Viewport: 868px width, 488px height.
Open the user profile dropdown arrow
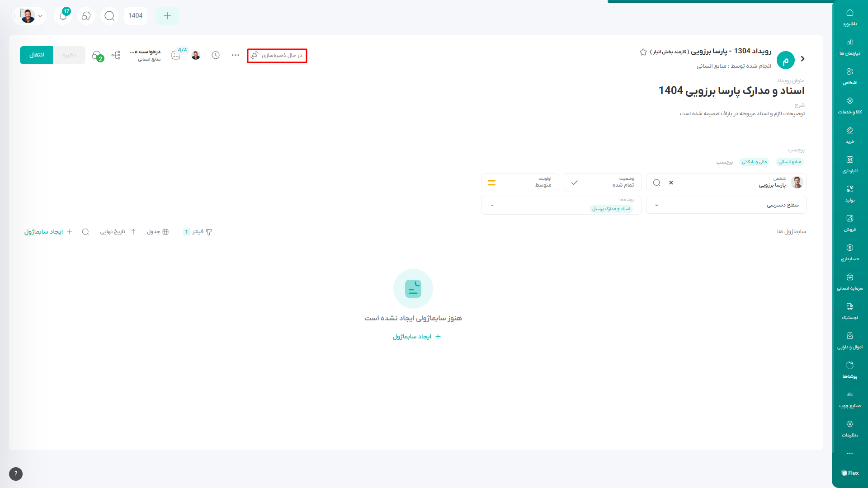pyautogui.click(x=40, y=16)
